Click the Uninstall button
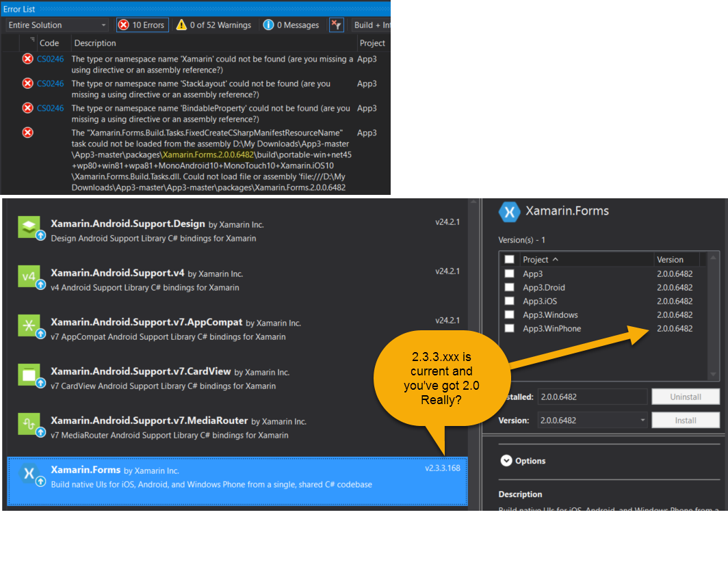Screen dimensions: 728x573 (686, 397)
